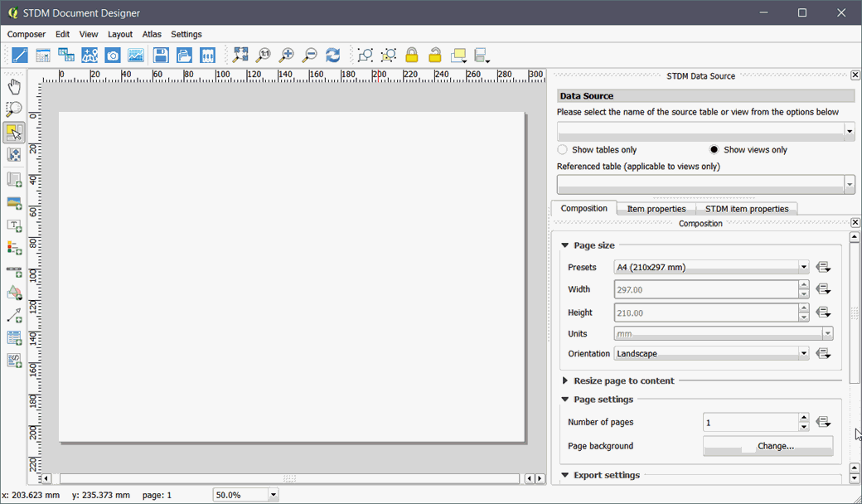The height and width of the screenshot is (504, 862).
Task: Switch to the Item properties tab
Action: click(656, 209)
